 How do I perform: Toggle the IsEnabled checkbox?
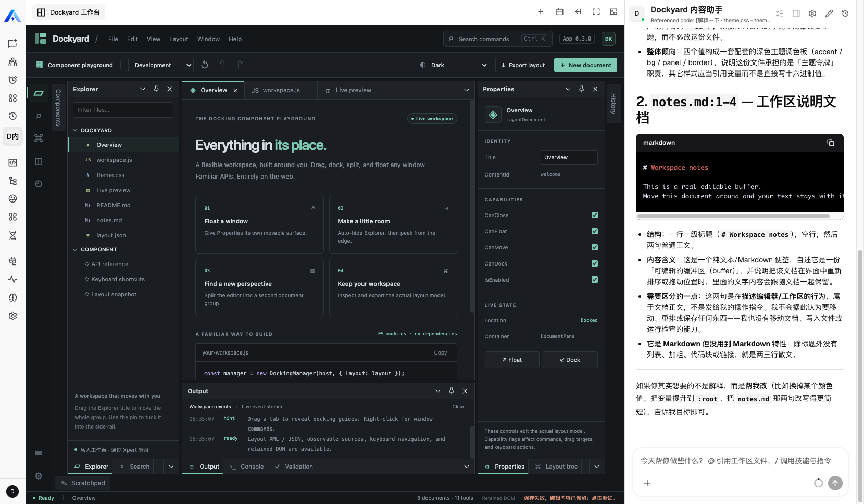click(595, 280)
